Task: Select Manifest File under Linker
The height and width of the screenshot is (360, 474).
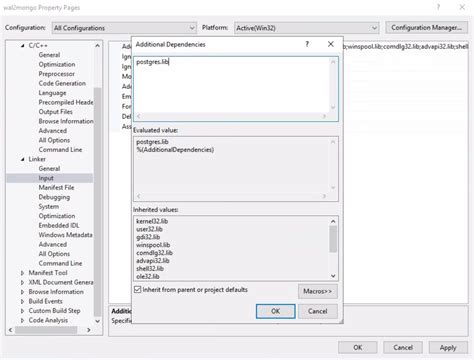Action: tap(56, 187)
